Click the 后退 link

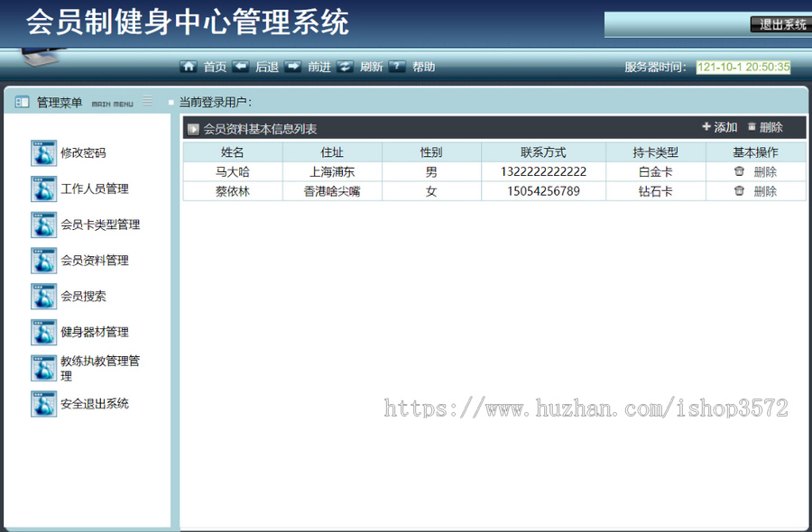(267, 67)
